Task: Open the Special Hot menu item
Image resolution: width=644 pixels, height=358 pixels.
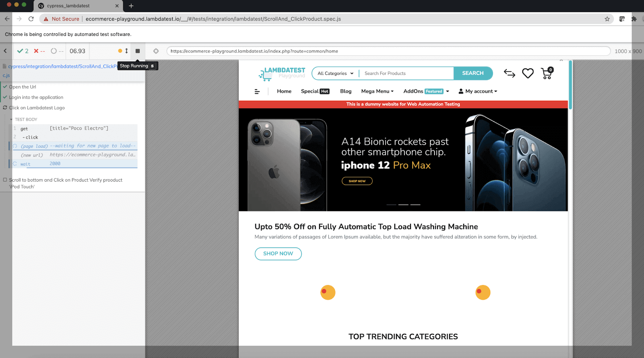Action: pos(315,91)
